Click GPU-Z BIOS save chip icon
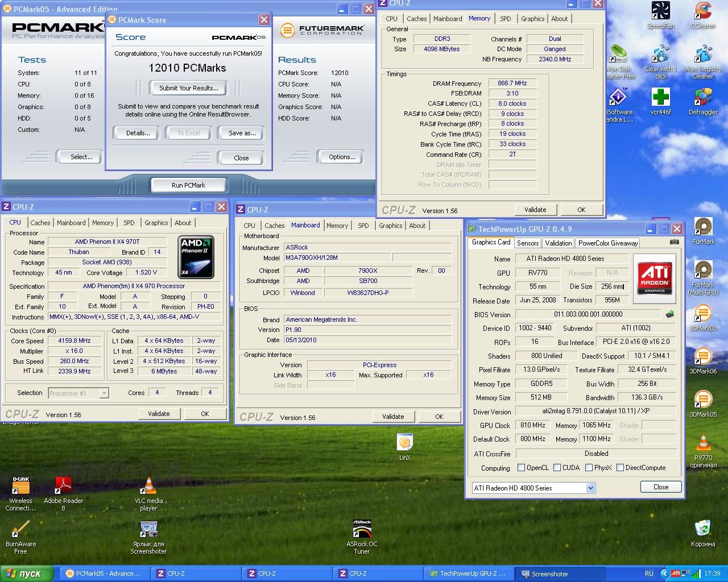728x582 pixels. pos(670,314)
